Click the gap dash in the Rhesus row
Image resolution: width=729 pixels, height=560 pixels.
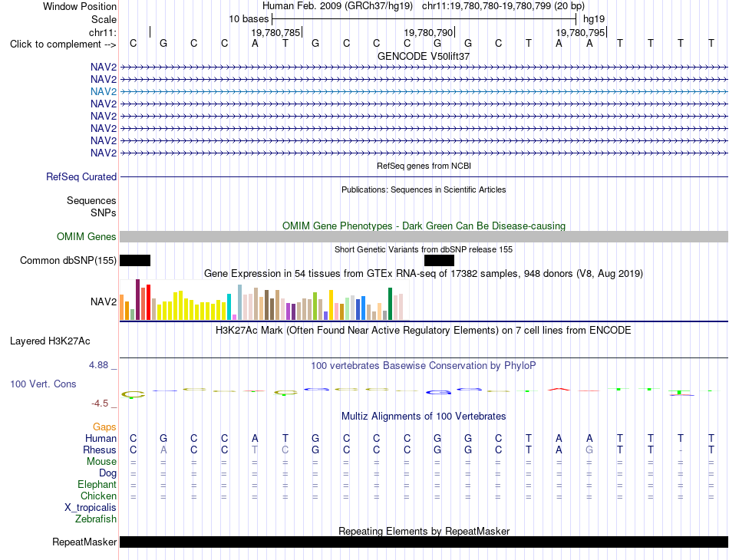click(681, 450)
